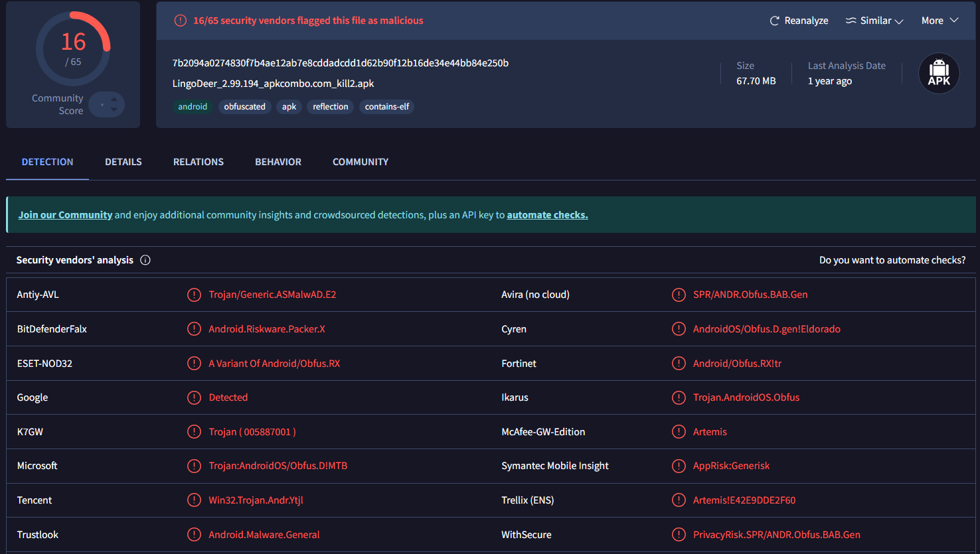Viewport: 980px width, 554px height.
Task: Switch to the DETECTION tab
Action: tap(48, 162)
